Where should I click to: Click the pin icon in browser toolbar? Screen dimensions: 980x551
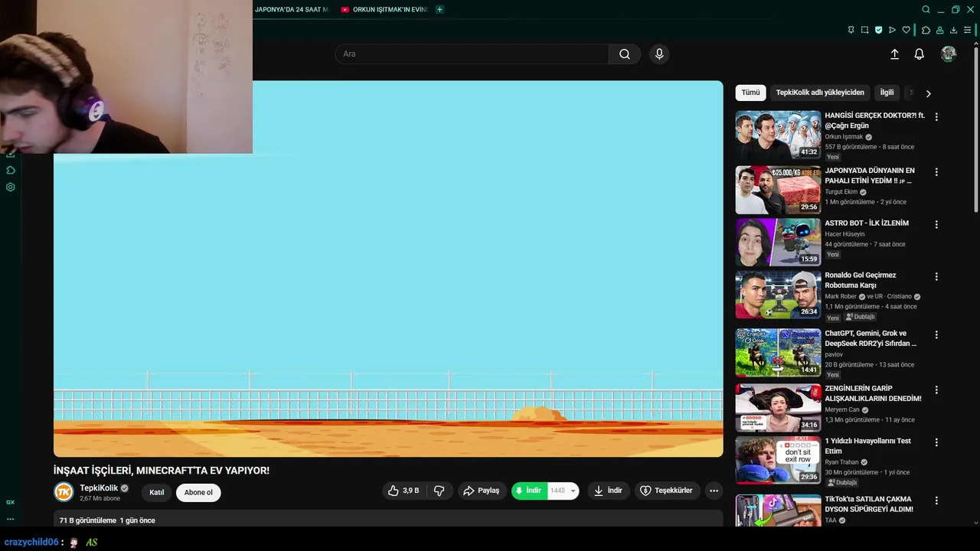tap(851, 30)
